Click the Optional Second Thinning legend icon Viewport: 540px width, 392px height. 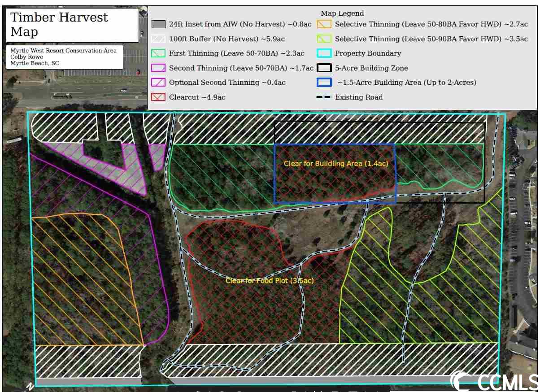tap(158, 83)
